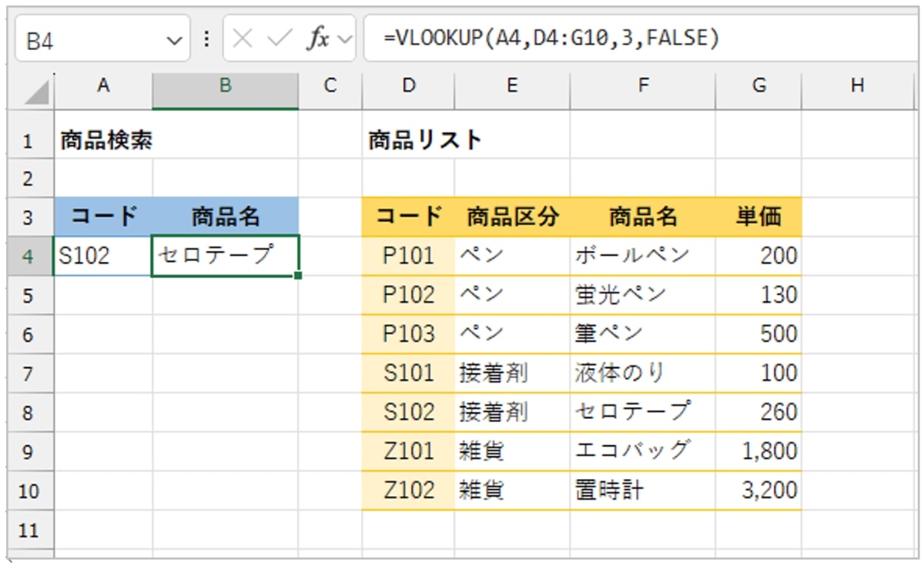Click the Name Box showing B4
924x563 pixels.
pos(102,39)
